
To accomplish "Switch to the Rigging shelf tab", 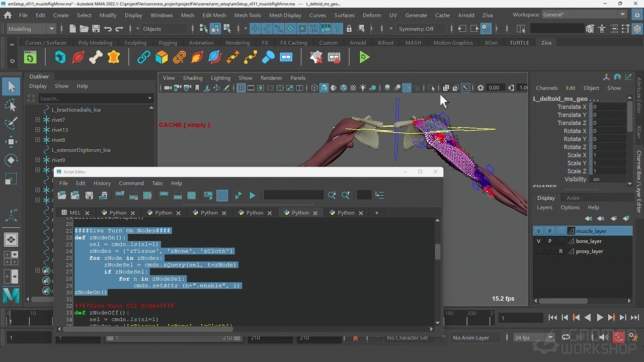I will point(168,43).
